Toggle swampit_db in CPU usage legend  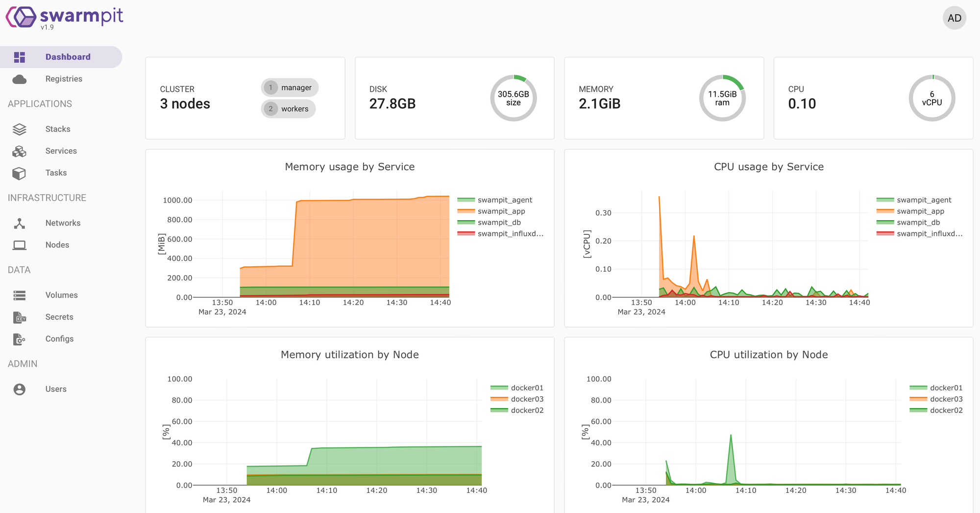[908, 223]
